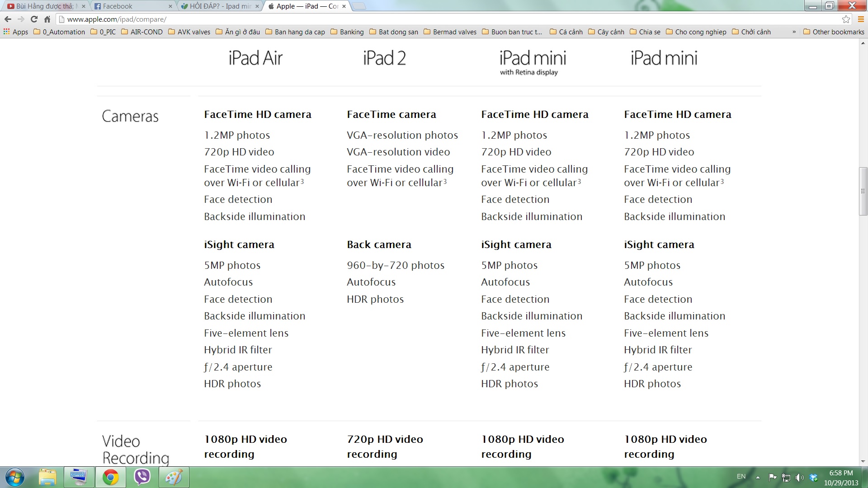
Task: Open the Cho cong nghiep bookmarks folder
Action: (696, 32)
